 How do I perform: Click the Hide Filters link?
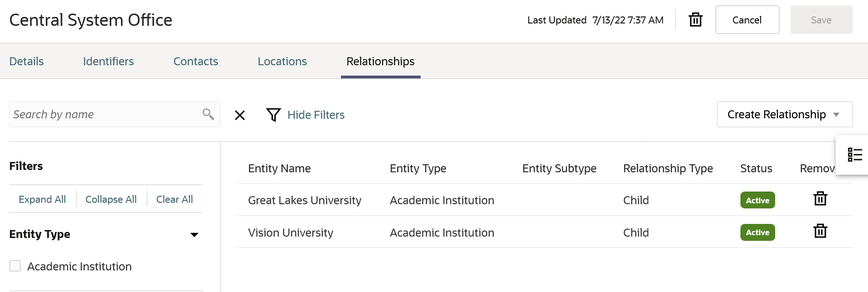click(x=316, y=115)
